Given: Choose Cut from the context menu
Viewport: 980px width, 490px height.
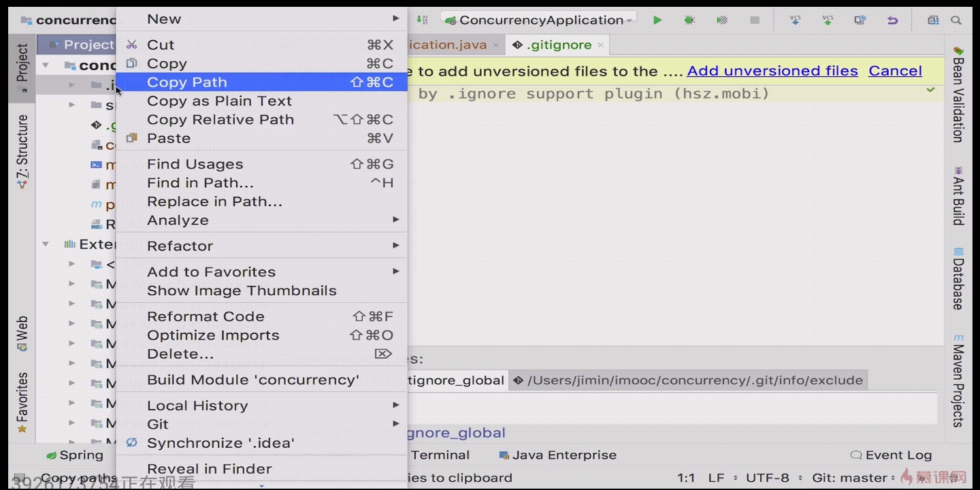Looking at the screenshot, I should pyautogui.click(x=262, y=45).
